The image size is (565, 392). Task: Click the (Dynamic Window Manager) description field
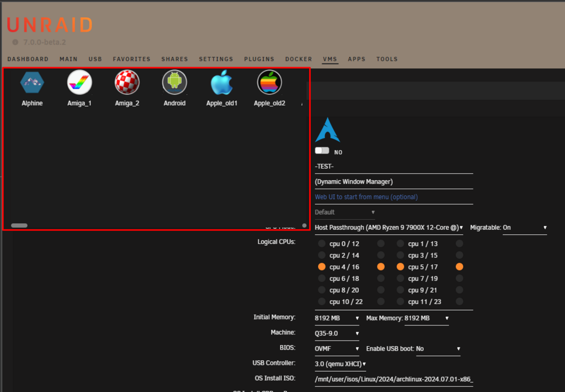click(x=394, y=182)
